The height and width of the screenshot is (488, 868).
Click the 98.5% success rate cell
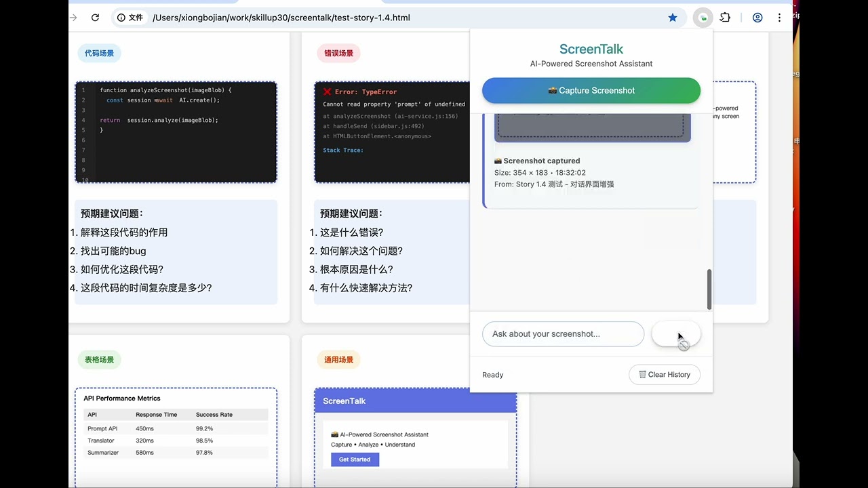204,441
